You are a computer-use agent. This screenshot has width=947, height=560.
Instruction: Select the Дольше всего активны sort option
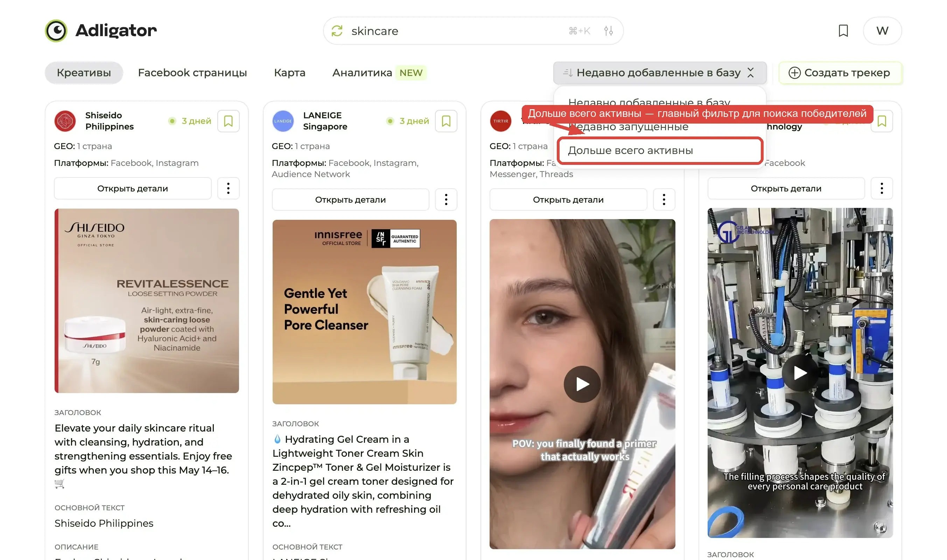pos(659,150)
